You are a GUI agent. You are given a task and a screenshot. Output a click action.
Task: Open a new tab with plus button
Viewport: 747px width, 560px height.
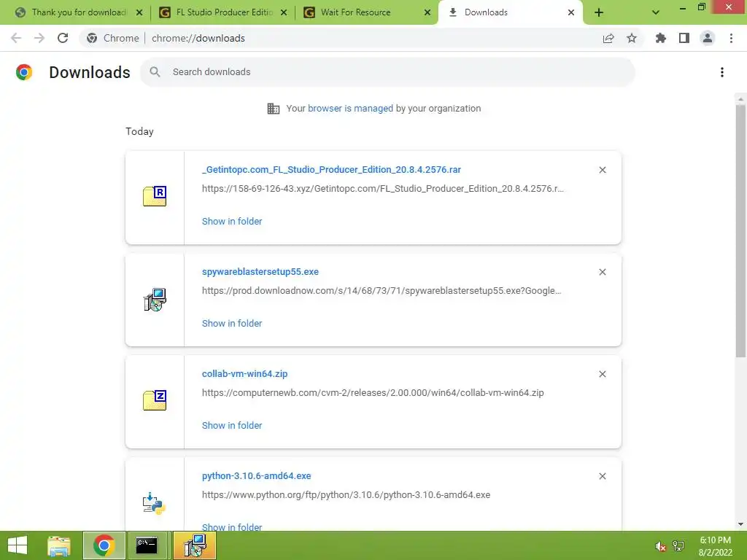(x=599, y=12)
